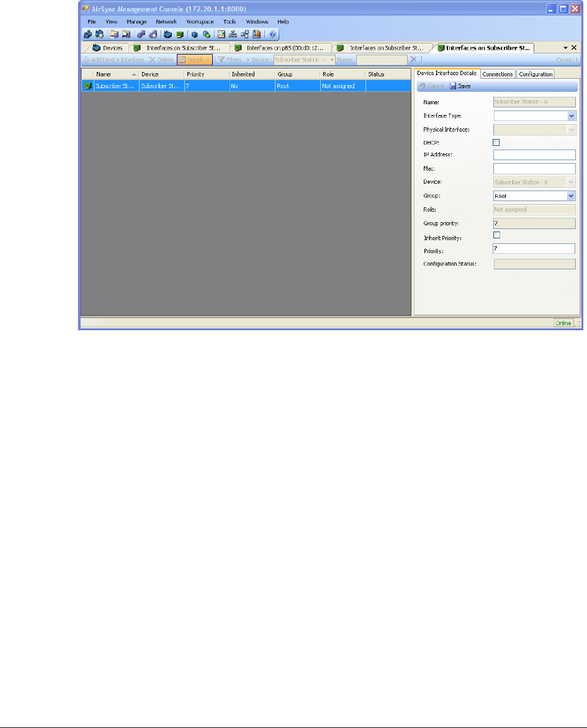This screenshot has height=728, width=587.
Task: Click the device search icon with magnifier
Action: coord(99,34)
